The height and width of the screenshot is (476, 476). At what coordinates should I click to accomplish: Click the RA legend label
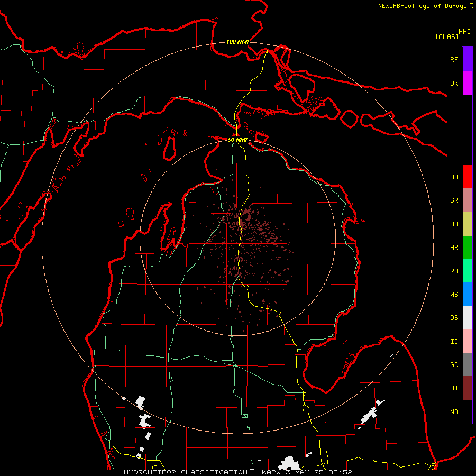tap(454, 271)
